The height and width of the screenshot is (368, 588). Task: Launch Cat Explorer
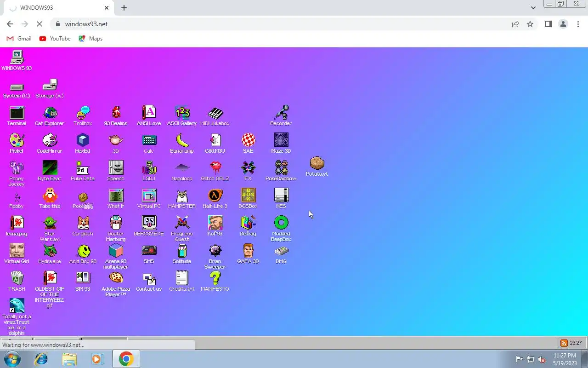(x=50, y=115)
